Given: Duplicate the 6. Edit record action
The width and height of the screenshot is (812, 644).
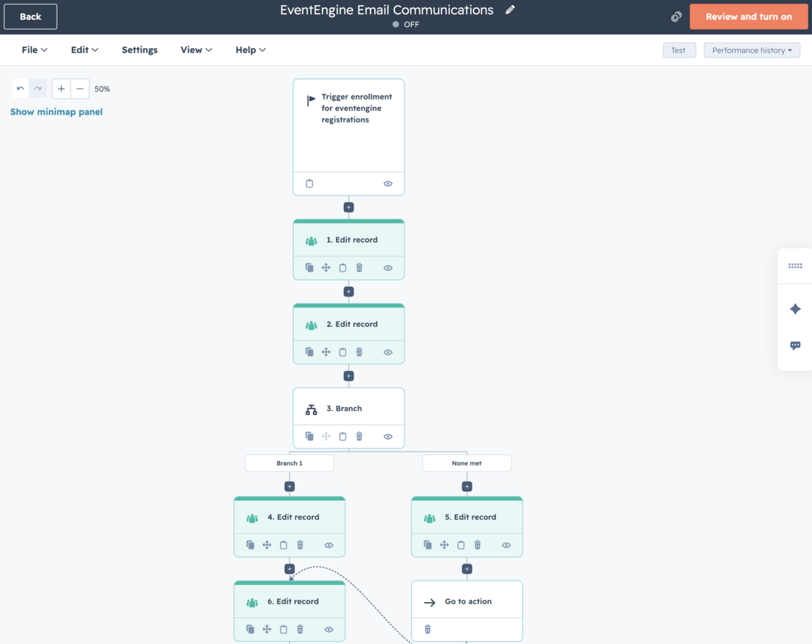Looking at the screenshot, I should tap(250, 629).
